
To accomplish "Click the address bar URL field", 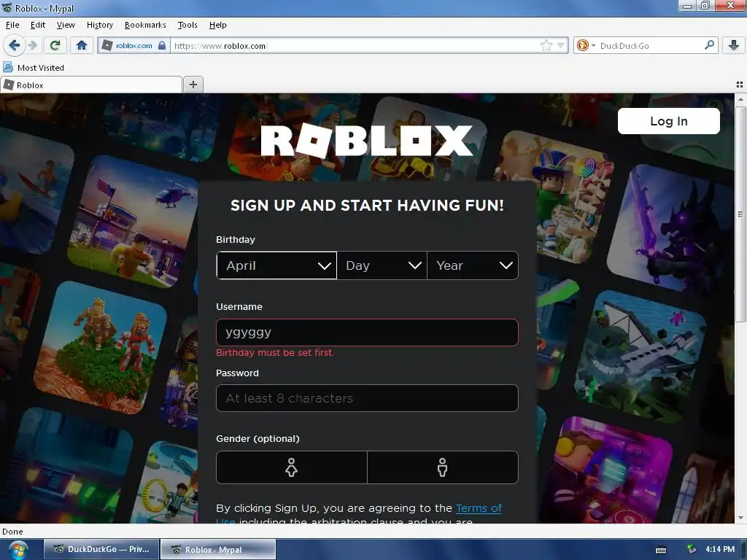I will tap(355, 46).
